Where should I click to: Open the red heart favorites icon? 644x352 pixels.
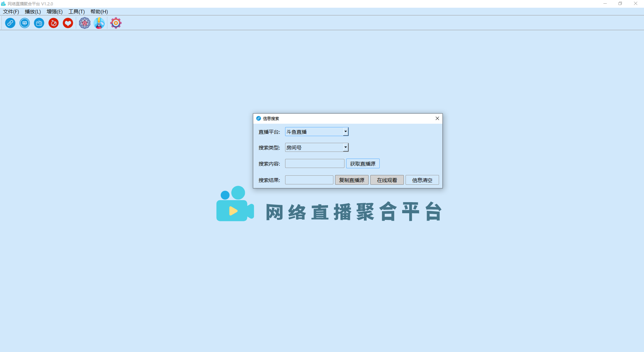68,23
